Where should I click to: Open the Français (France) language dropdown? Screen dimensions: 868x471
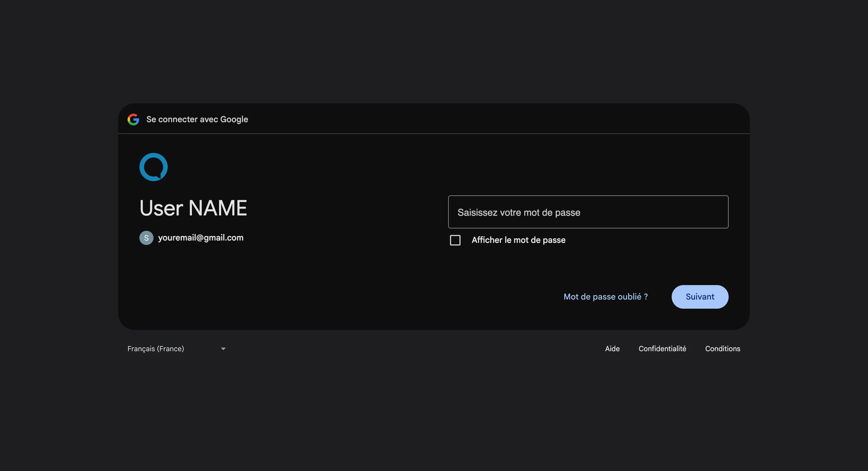click(x=177, y=349)
